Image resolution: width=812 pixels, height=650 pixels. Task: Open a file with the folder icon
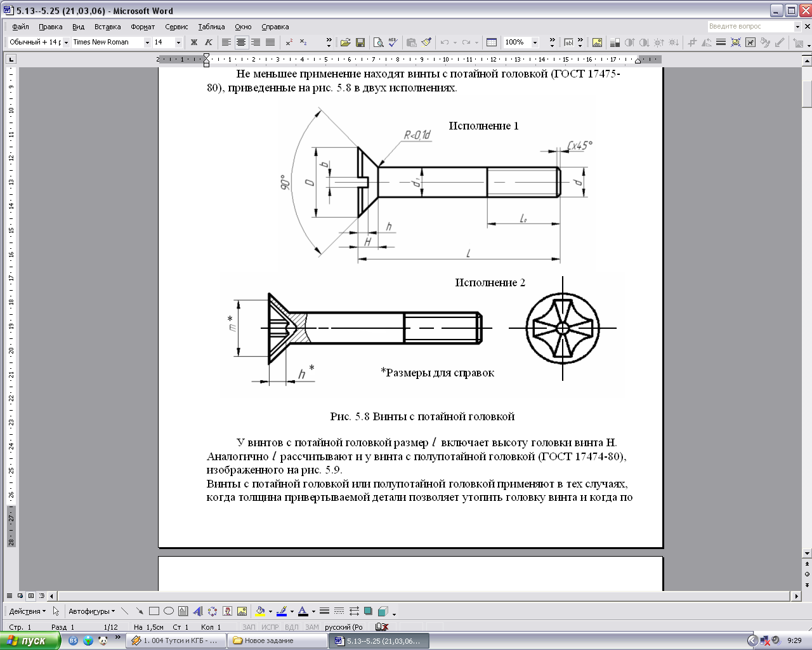[345, 43]
